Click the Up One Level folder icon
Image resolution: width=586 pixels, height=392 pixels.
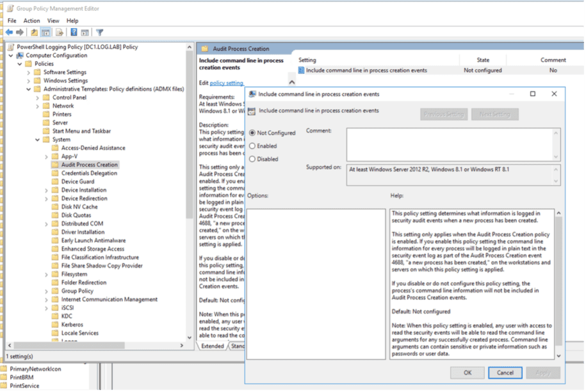[34, 31]
